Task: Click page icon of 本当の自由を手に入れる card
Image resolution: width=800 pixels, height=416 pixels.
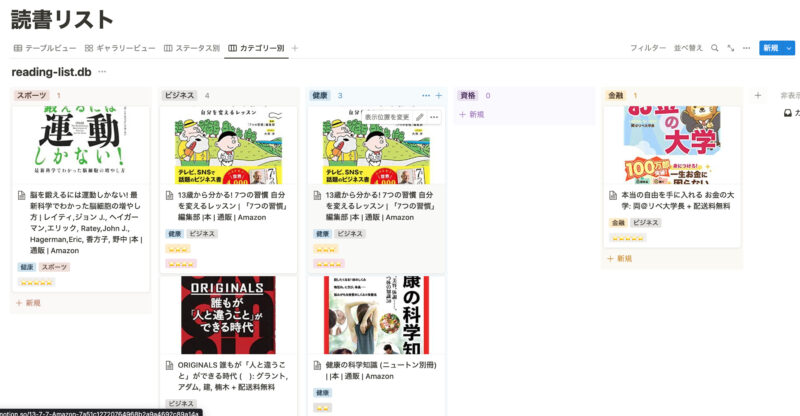Action: tap(613, 195)
